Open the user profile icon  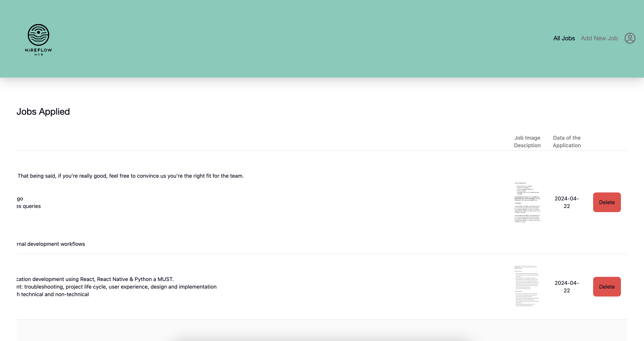[x=630, y=38]
